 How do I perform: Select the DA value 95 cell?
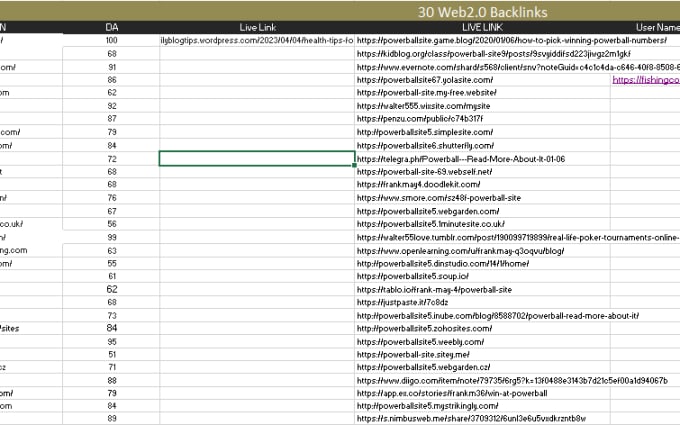click(x=112, y=342)
